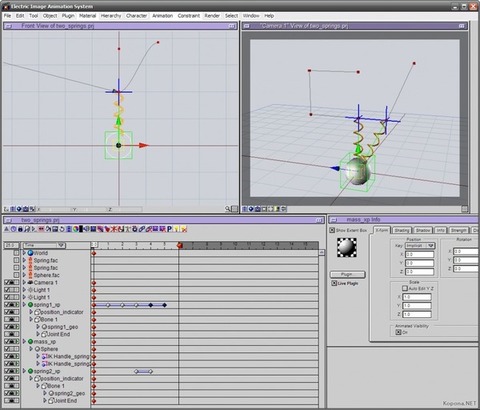
Task: Click the gray triangle icon starting project toolbar
Action: tap(7, 229)
